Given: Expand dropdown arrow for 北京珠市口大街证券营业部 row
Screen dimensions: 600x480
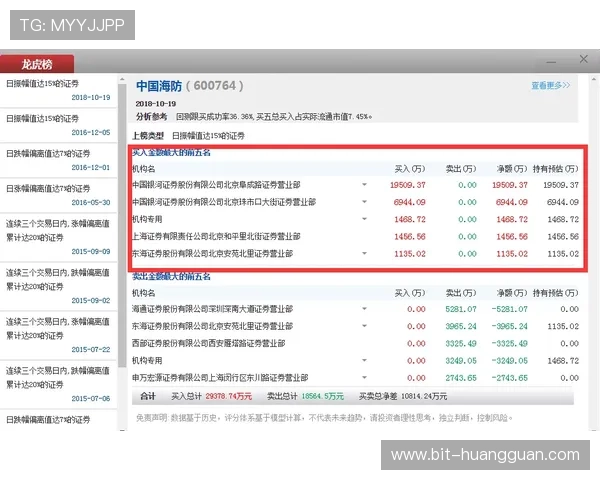Looking at the screenshot, I should click(364, 202).
